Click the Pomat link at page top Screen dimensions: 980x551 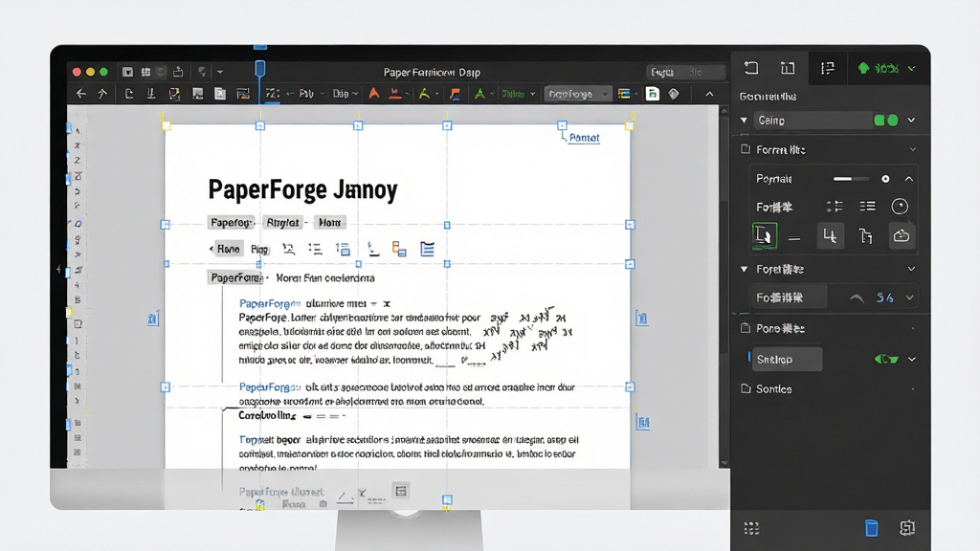point(585,138)
